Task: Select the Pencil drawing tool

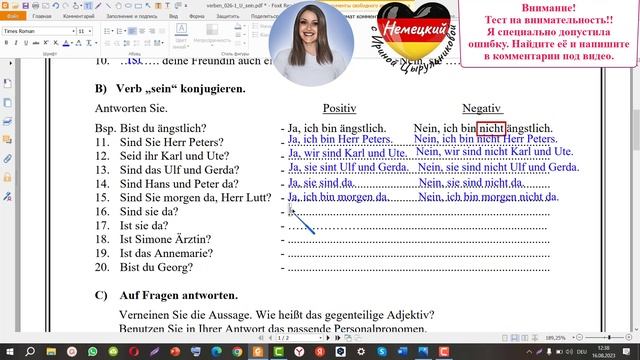Action: click(98, 6)
